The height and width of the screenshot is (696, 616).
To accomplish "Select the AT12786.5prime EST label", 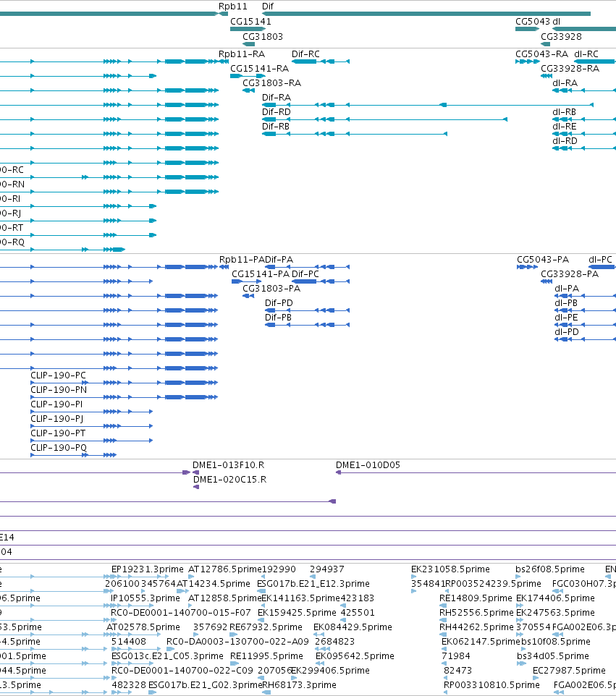I will [x=224, y=569].
